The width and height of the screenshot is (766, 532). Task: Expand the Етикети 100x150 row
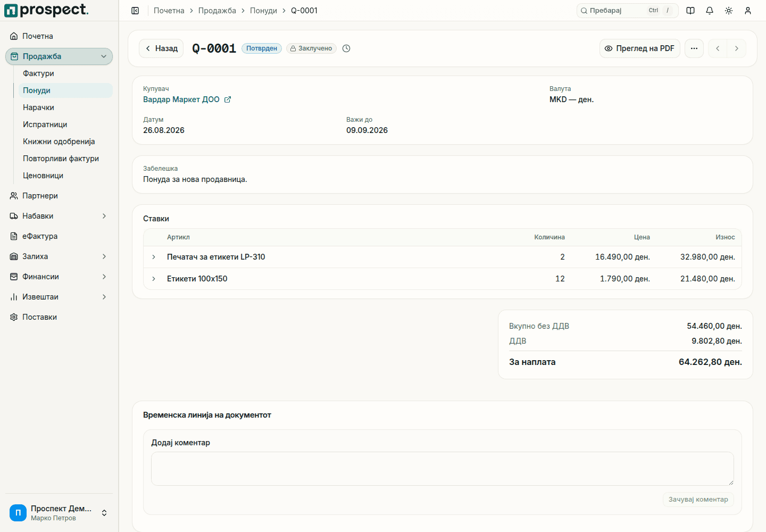[x=154, y=279]
